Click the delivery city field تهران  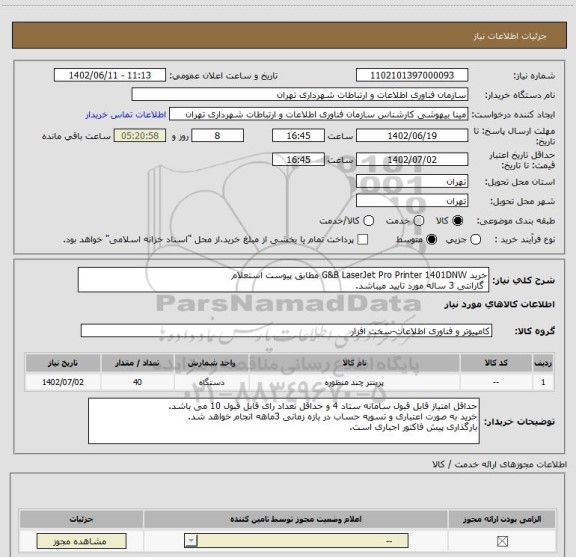[412, 201]
